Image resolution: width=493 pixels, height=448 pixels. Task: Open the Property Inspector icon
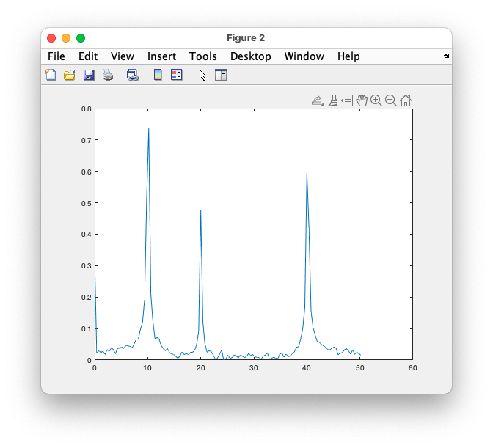(221, 75)
